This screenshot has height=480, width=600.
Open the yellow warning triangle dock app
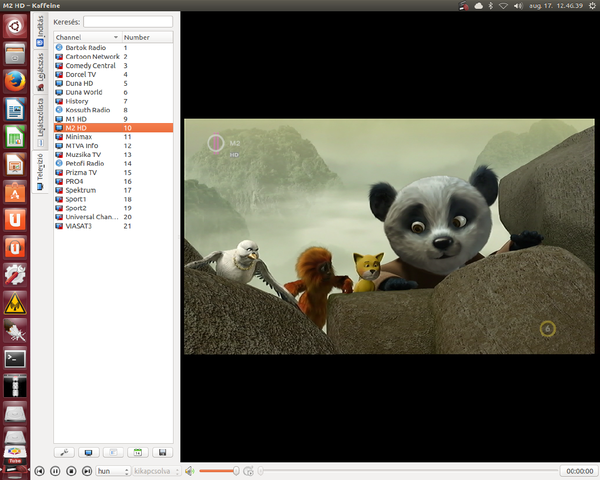15,302
